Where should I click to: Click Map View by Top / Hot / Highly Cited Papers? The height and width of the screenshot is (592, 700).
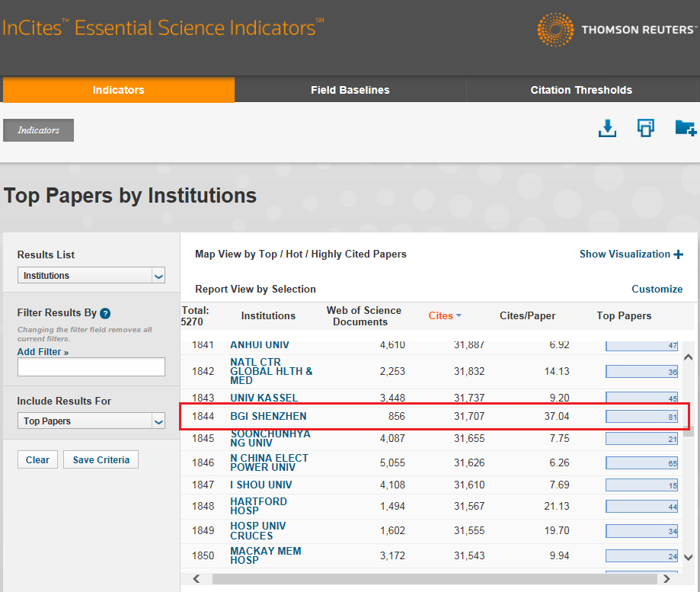tap(300, 254)
